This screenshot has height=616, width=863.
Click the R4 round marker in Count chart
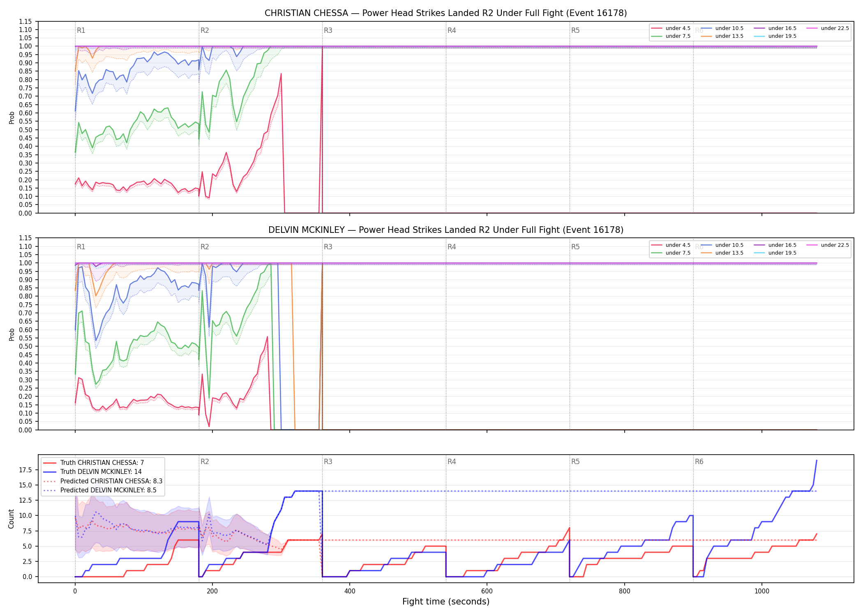(452, 462)
